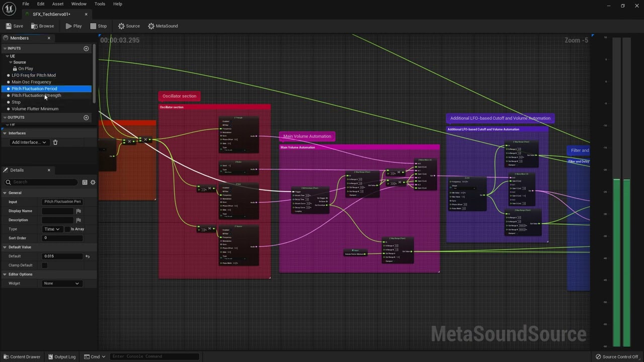This screenshot has height=362, width=644.
Task: Toggle the Clamp Default checkbox
Action: [x=45, y=265]
